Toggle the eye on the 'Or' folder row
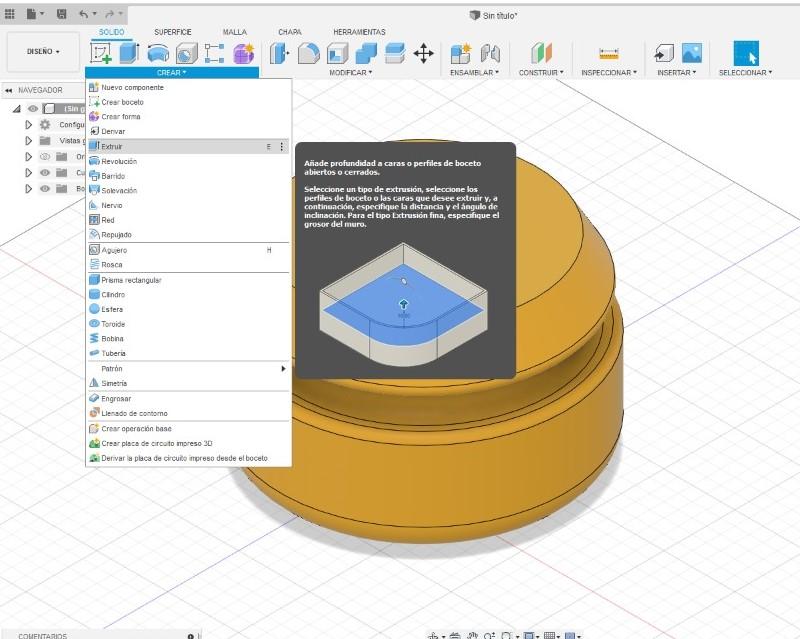Image resolution: width=800 pixels, height=639 pixels. tap(45, 157)
